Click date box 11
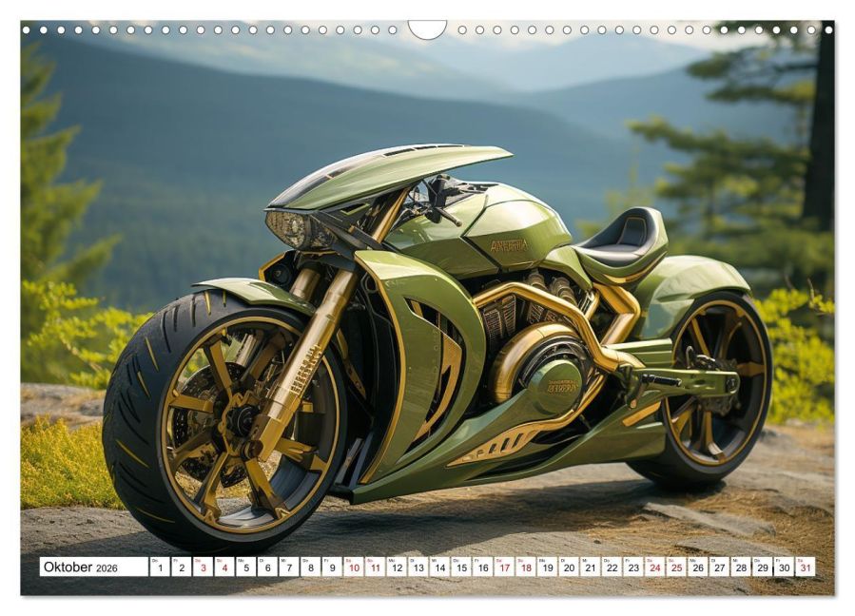855x616 pixels. 375,567
